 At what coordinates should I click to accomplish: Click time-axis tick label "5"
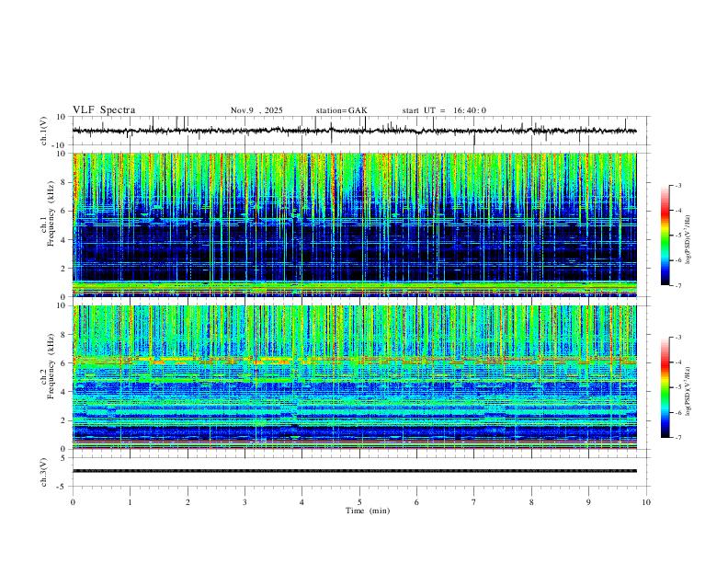pyautogui.click(x=359, y=502)
